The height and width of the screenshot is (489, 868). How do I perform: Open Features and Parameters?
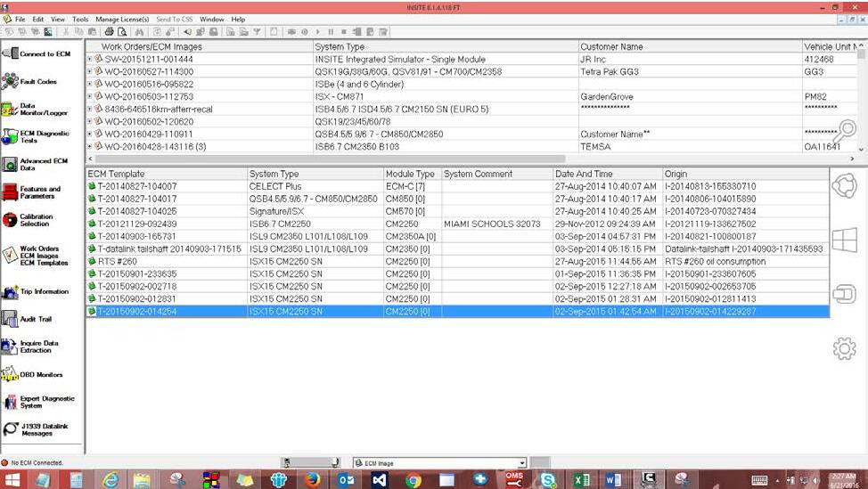coord(31,192)
